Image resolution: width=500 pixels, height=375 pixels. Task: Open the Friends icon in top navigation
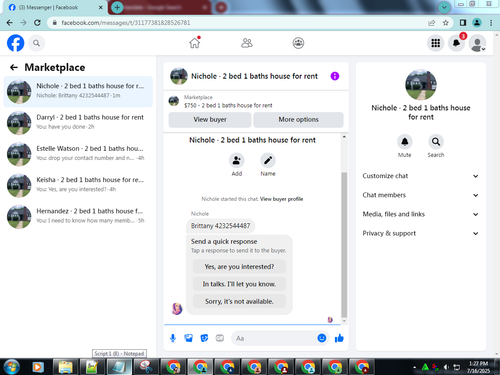click(247, 43)
